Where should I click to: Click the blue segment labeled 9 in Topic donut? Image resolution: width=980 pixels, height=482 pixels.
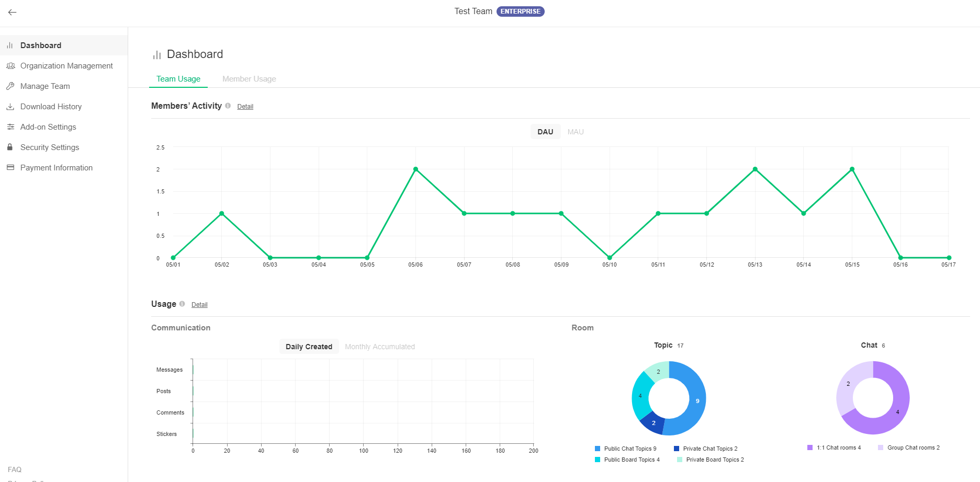click(697, 401)
